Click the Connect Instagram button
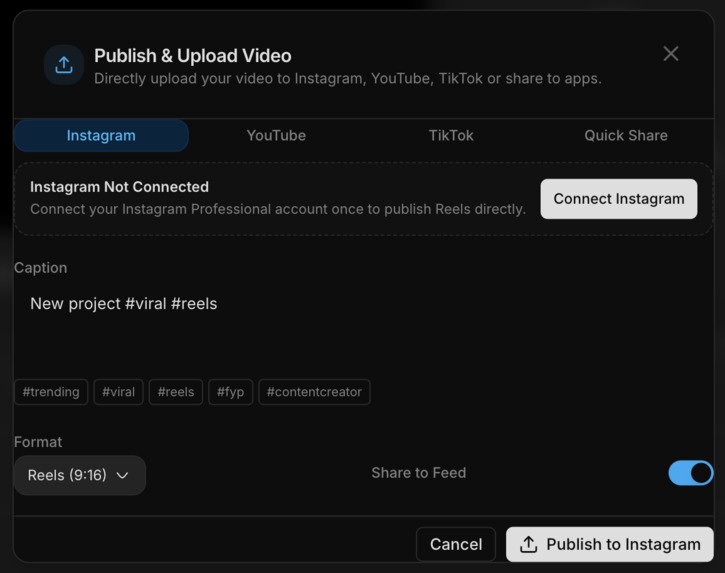Screen dimensions: 725x573 point(619,199)
